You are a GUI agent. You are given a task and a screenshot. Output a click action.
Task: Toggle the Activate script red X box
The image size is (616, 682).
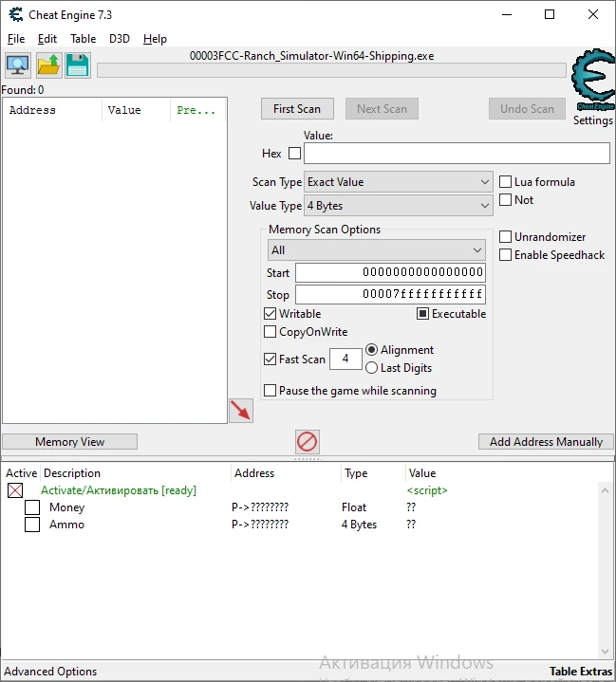15,490
